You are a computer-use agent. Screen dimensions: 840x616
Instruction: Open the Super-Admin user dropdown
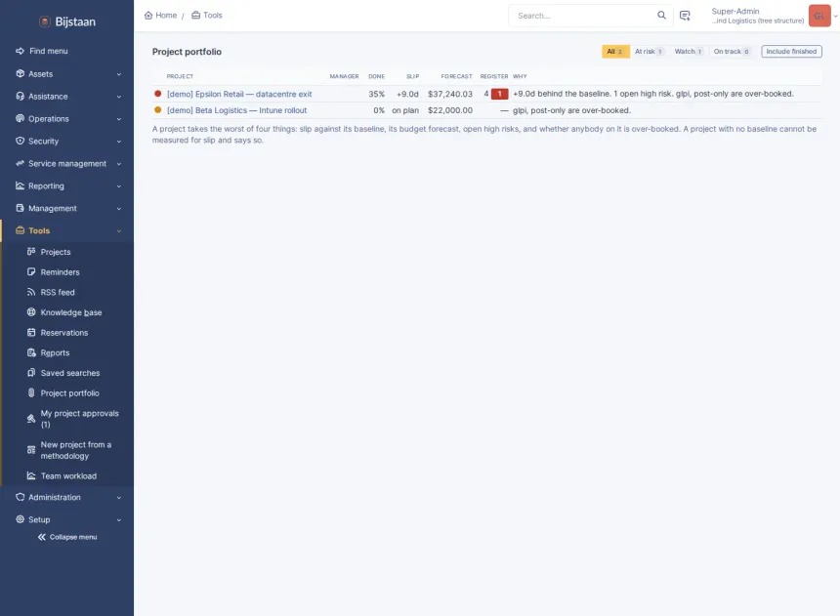click(773, 16)
